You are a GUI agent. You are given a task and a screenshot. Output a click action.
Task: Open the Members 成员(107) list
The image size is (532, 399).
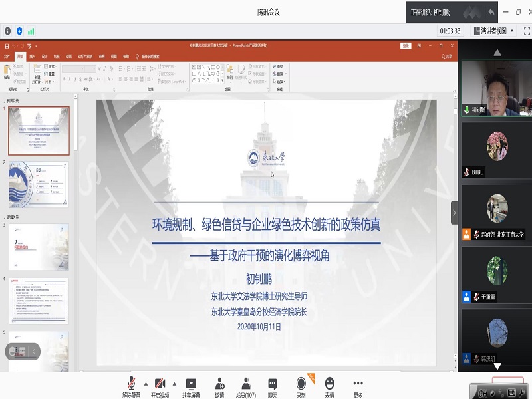click(x=246, y=383)
